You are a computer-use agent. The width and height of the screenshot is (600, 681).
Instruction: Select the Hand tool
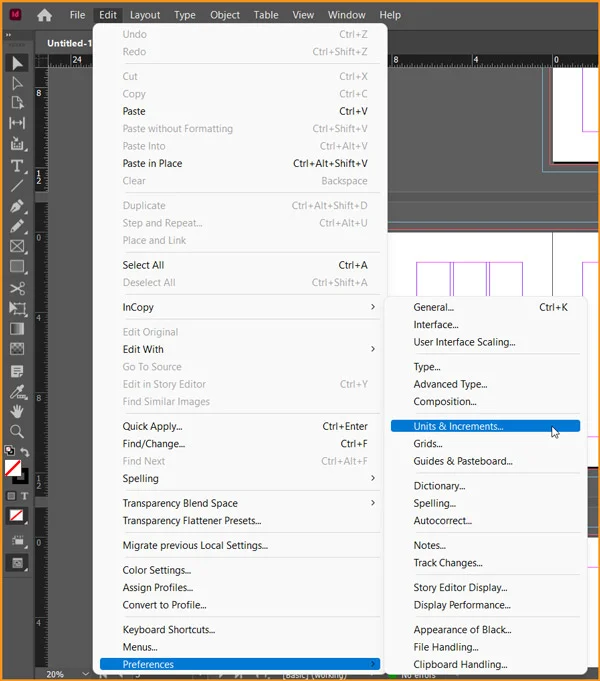click(x=17, y=411)
